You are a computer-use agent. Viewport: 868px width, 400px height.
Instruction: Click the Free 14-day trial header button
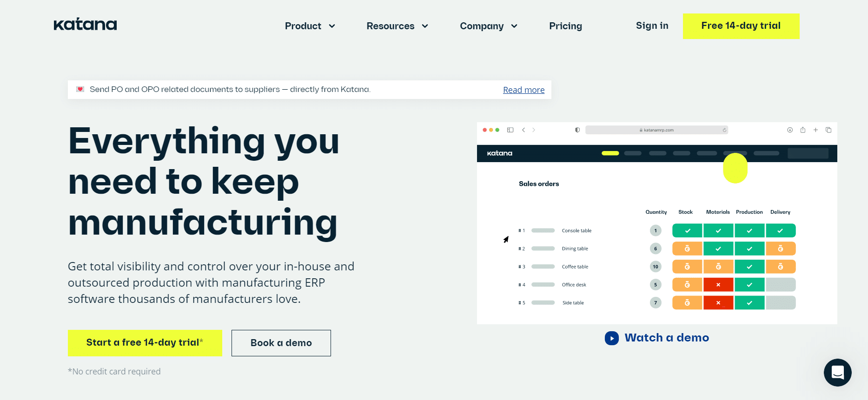pos(741,26)
